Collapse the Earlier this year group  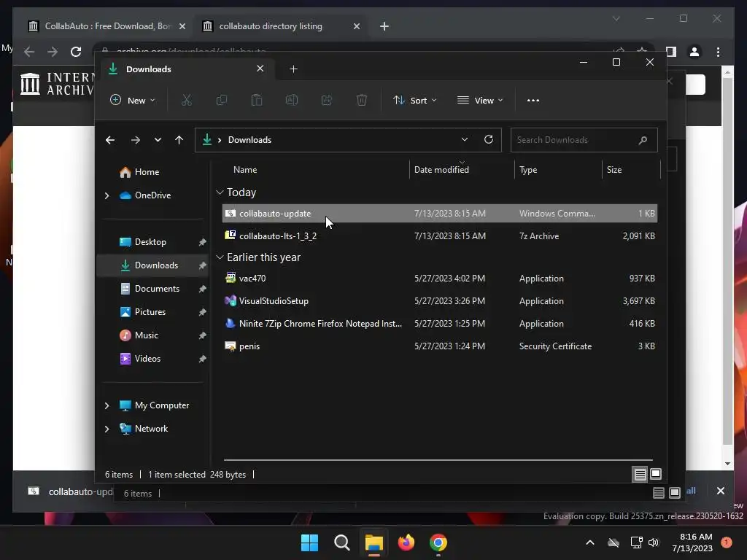[x=220, y=257]
